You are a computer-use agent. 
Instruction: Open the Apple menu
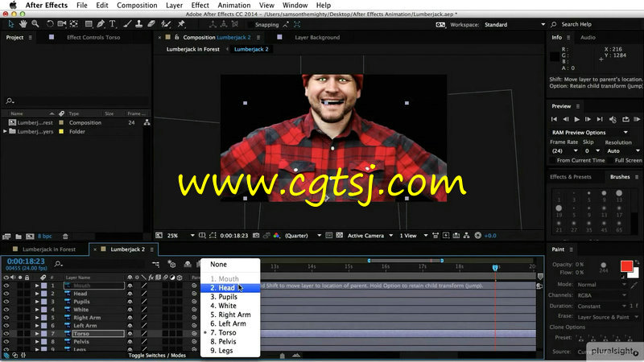pos(13,6)
